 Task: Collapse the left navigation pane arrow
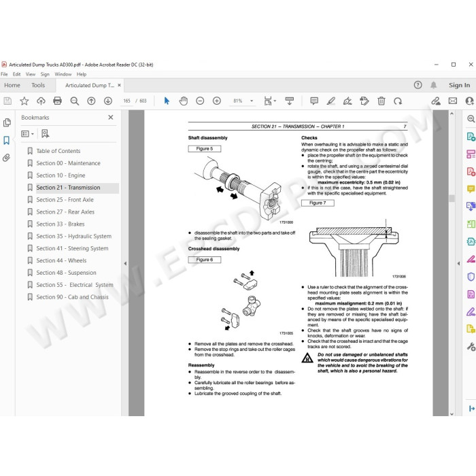click(x=125, y=264)
